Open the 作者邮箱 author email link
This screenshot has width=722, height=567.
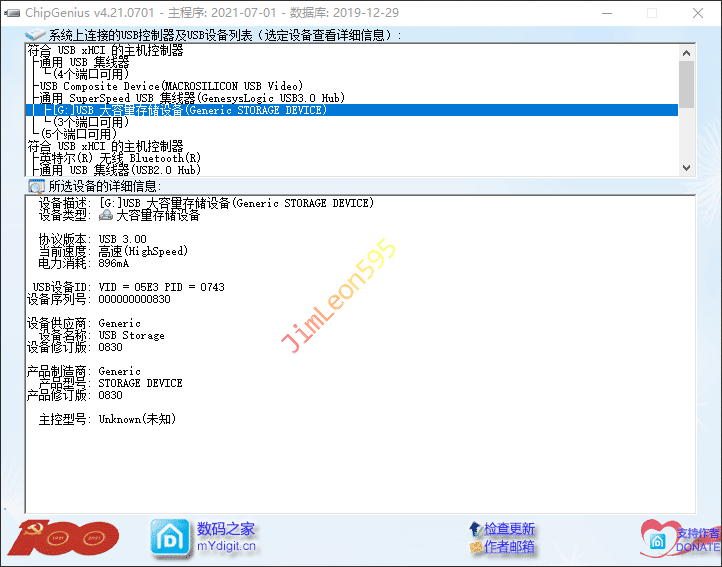pyautogui.click(x=509, y=547)
